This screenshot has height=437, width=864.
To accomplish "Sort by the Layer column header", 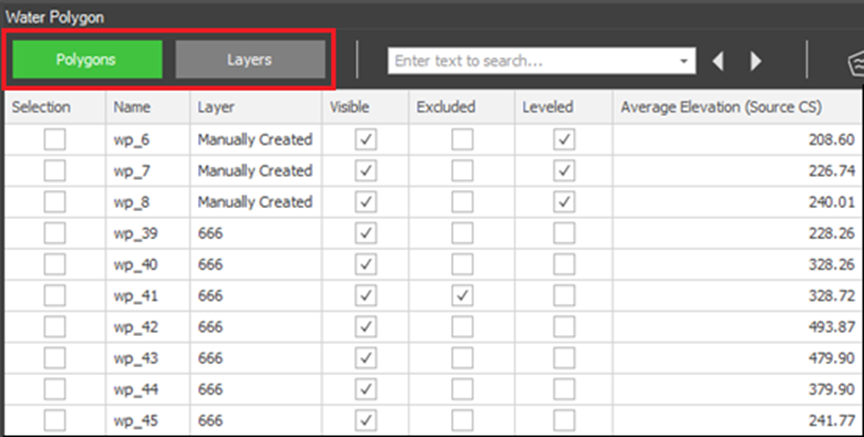I will [x=256, y=107].
